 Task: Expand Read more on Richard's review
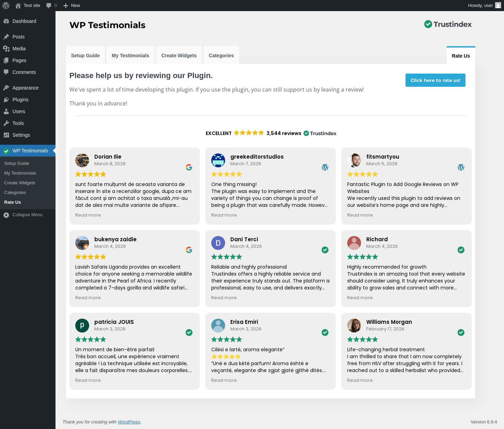tap(360, 298)
